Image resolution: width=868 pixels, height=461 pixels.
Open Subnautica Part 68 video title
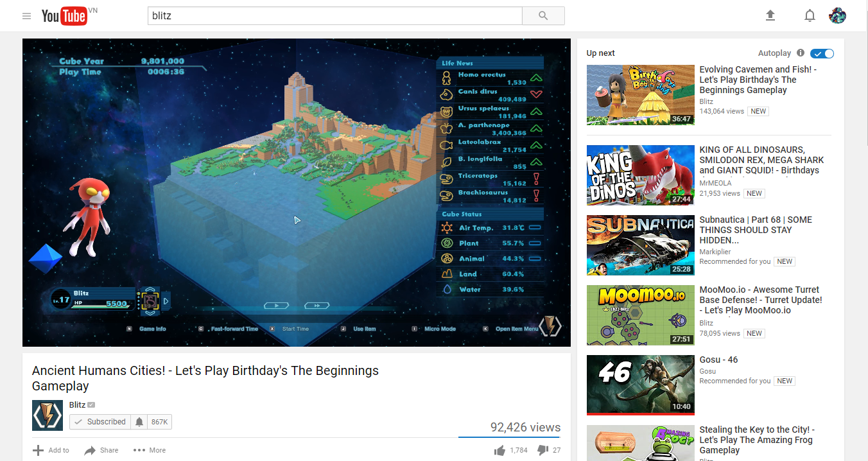pyautogui.click(x=756, y=230)
